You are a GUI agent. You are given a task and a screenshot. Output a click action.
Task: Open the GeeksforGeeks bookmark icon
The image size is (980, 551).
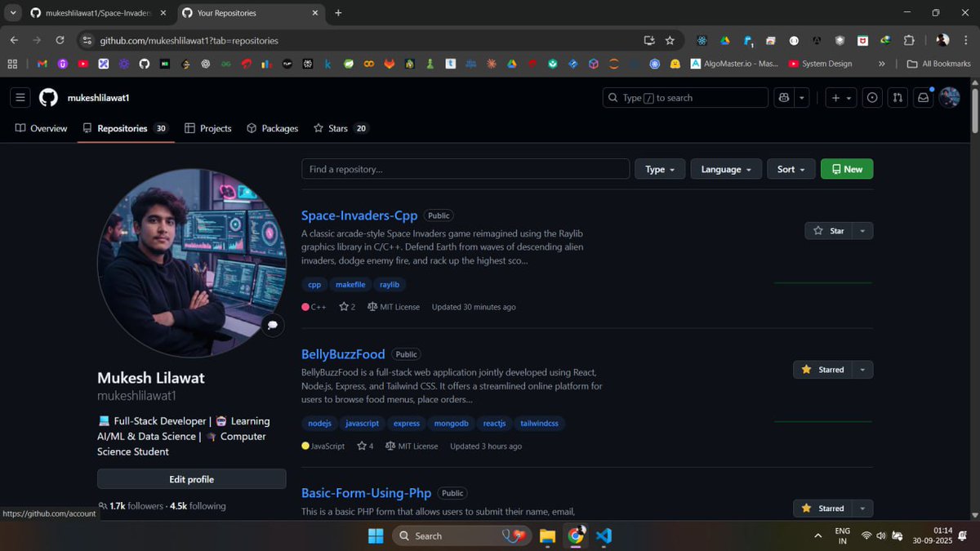click(225, 64)
